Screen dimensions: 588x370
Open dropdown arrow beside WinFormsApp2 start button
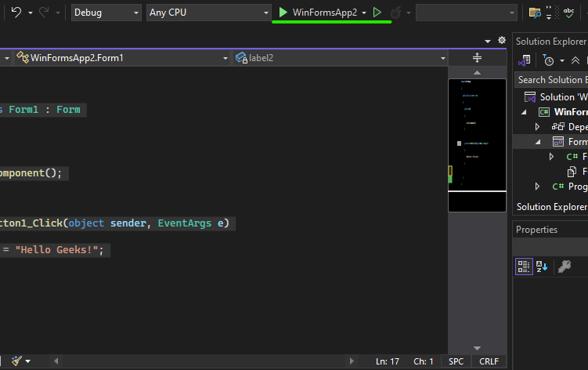[x=364, y=13]
